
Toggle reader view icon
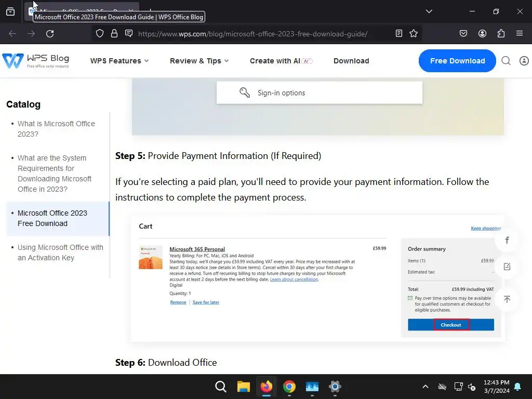[x=399, y=33]
